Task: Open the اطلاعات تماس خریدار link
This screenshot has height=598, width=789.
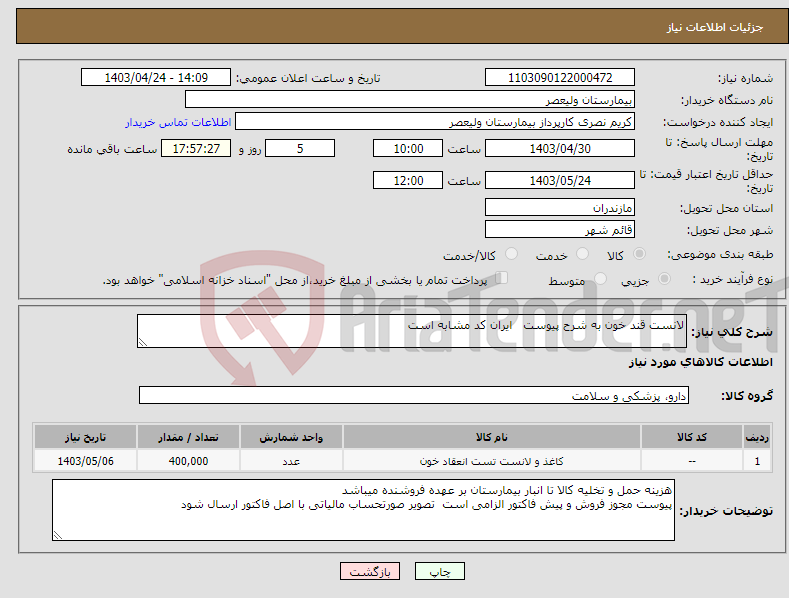Action: pyautogui.click(x=178, y=122)
